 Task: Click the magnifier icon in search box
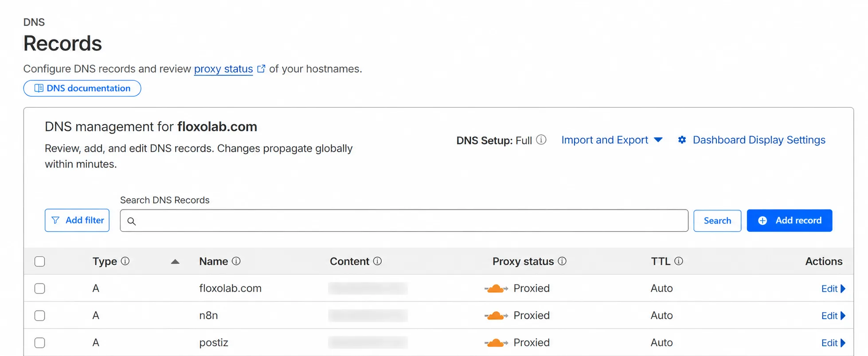[132, 221]
